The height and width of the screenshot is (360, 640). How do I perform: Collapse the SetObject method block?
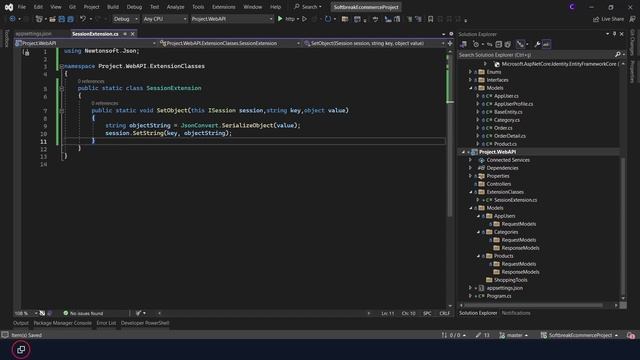[x=62, y=110]
